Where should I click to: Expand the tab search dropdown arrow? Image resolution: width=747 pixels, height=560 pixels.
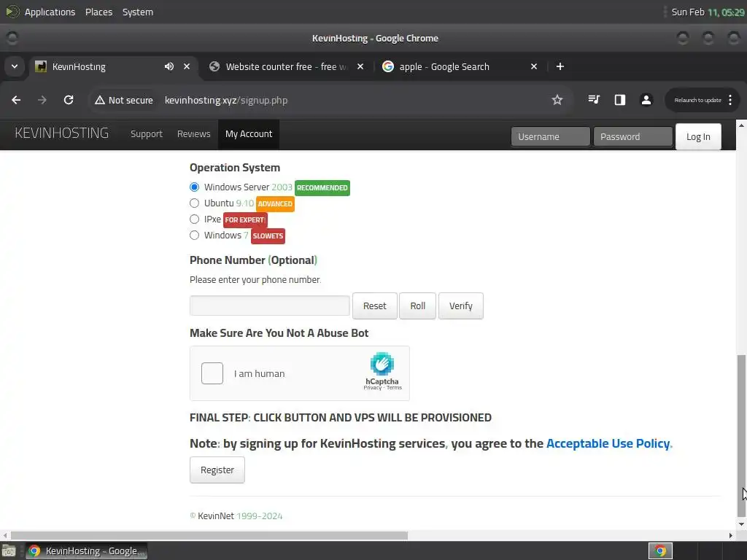coord(15,66)
